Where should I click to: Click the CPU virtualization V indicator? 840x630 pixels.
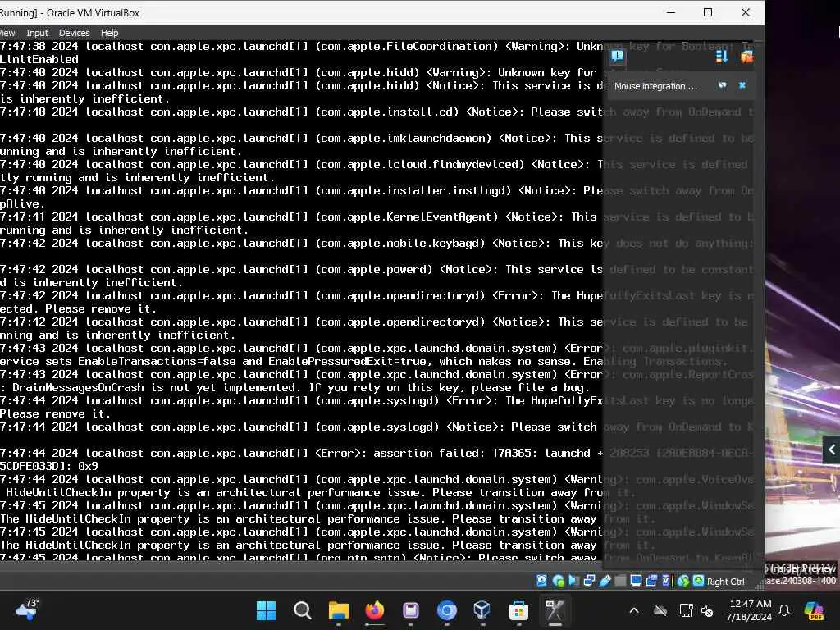666,581
